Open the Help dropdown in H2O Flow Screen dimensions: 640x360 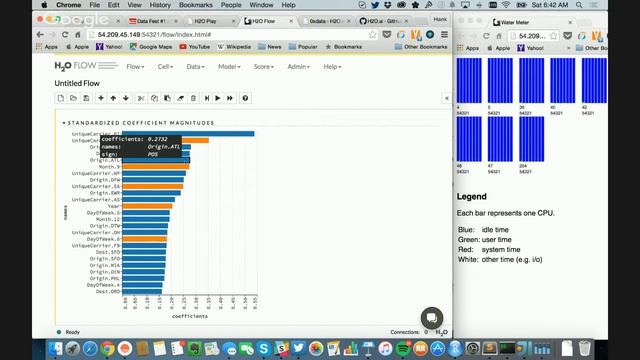click(x=332, y=67)
